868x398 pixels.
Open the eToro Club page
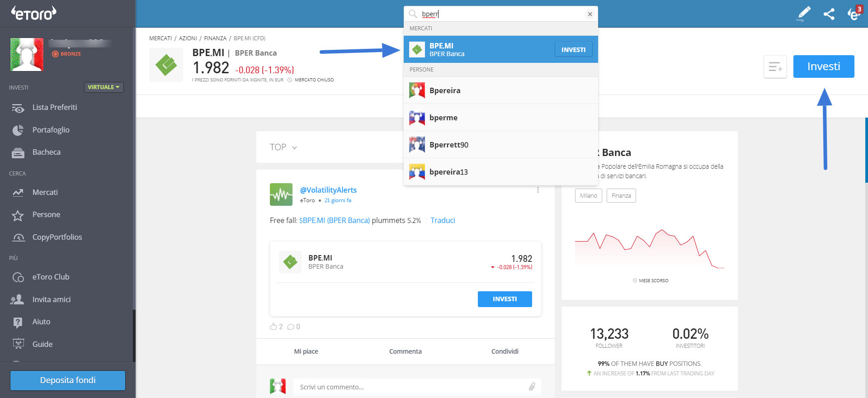coord(51,277)
